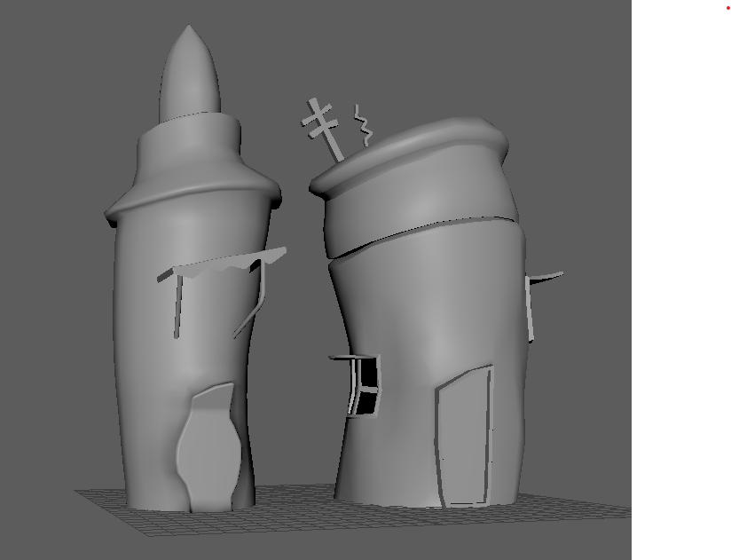Click the small canopy on right building's side

pyautogui.click(x=546, y=278)
